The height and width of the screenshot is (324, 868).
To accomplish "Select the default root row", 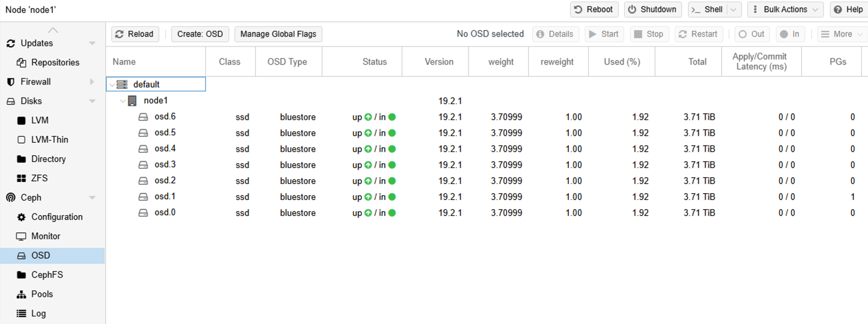I will (487, 84).
